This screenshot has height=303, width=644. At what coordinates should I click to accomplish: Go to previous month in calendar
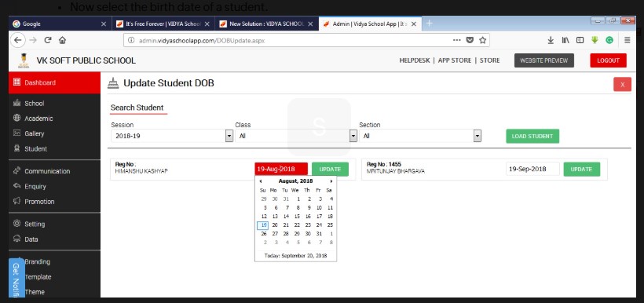(261, 181)
